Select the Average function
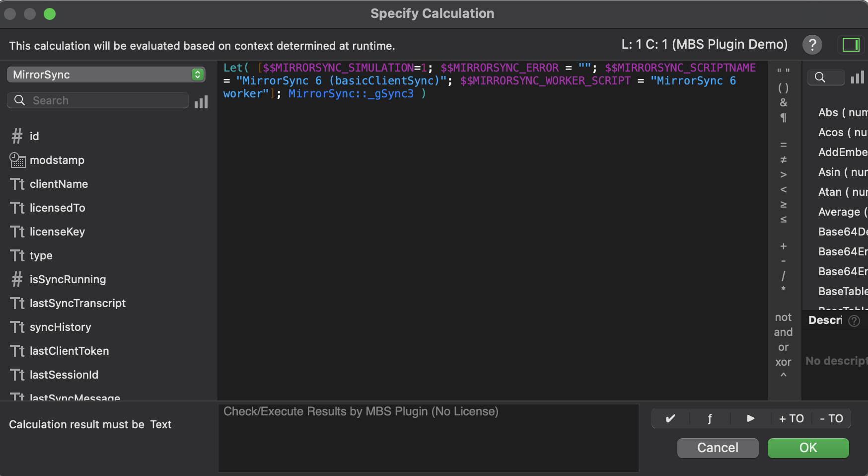Viewport: 868px width, 476px height. [843, 212]
